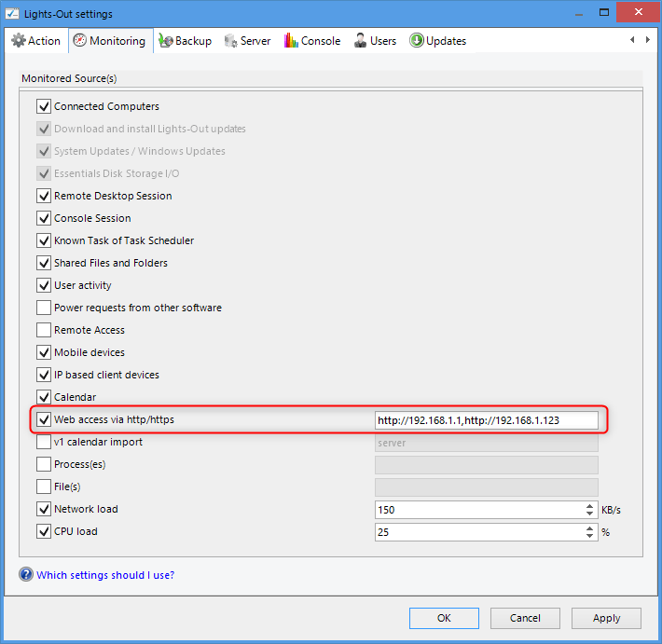The image size is (662, 644).
Task: Toggle Shared Files and Folders checkbox
Action: (44, 263)
